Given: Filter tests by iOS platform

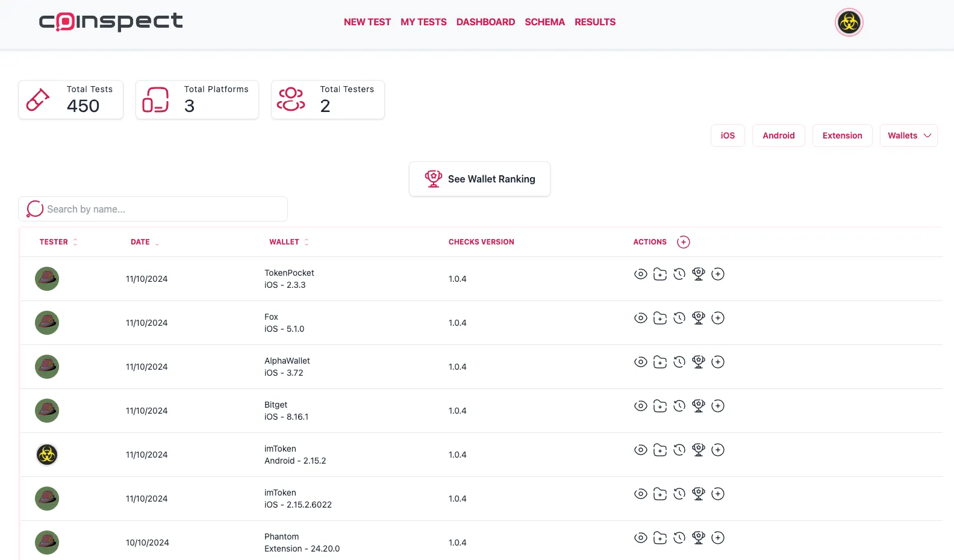Looking at the screenshot, I should point(728,135).
